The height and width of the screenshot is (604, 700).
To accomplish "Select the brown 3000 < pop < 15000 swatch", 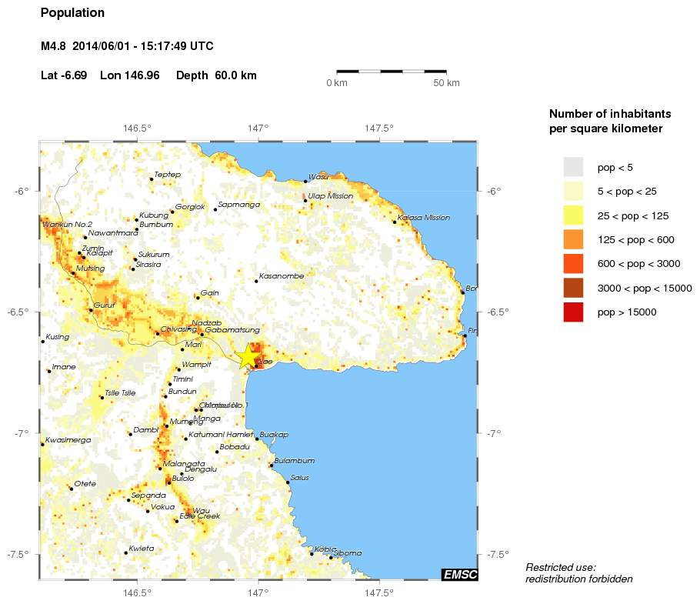I will [x=573, y=288].
